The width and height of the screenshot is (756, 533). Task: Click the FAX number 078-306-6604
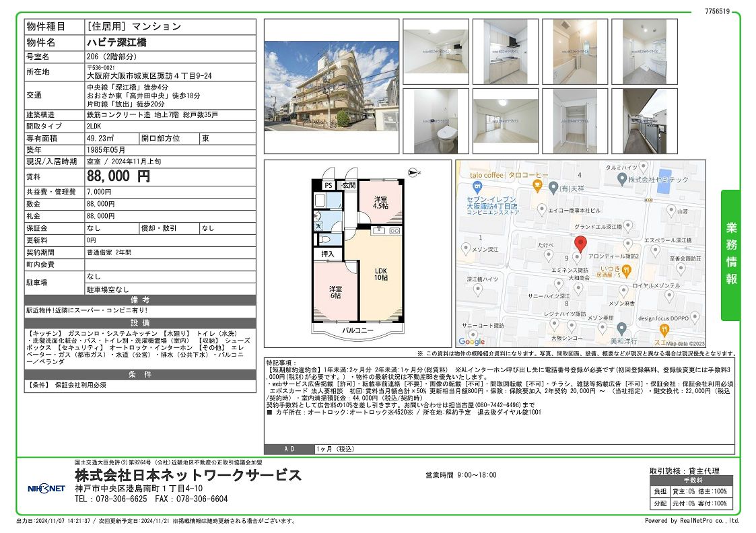coord(201,499)
